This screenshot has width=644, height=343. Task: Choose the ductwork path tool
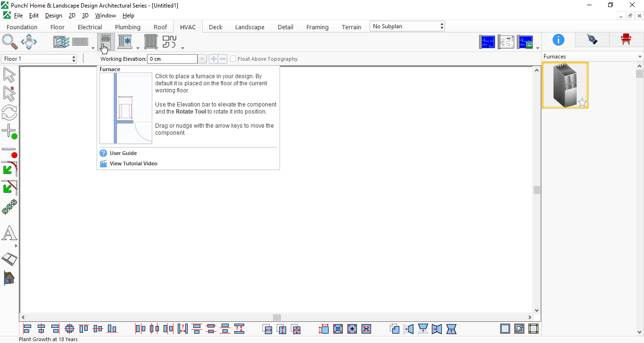[169, 42]
